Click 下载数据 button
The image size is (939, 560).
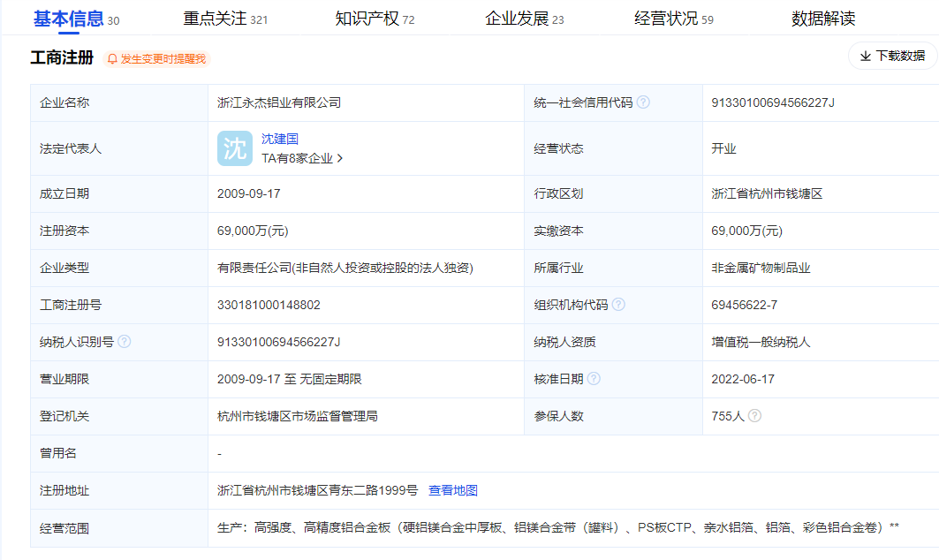(892, 56)
